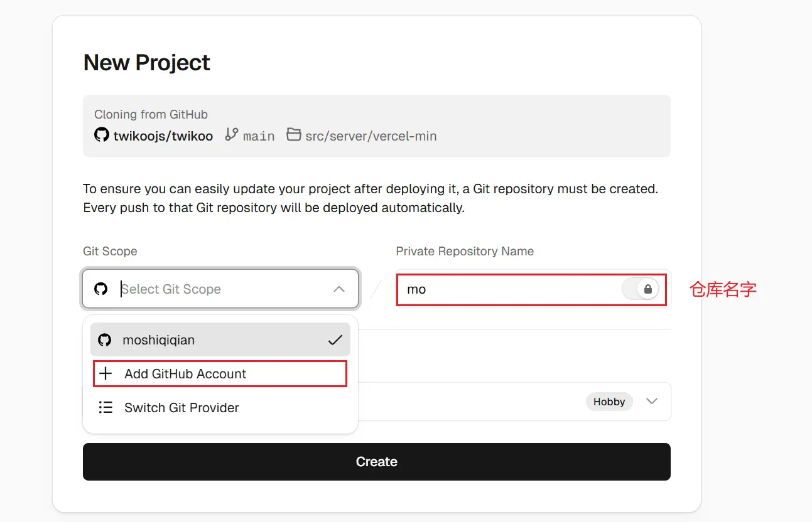Click the GitHub logo beside twikoojs/twikoo
The width and height of the screenshot is (812, 522).
[101, 135]
